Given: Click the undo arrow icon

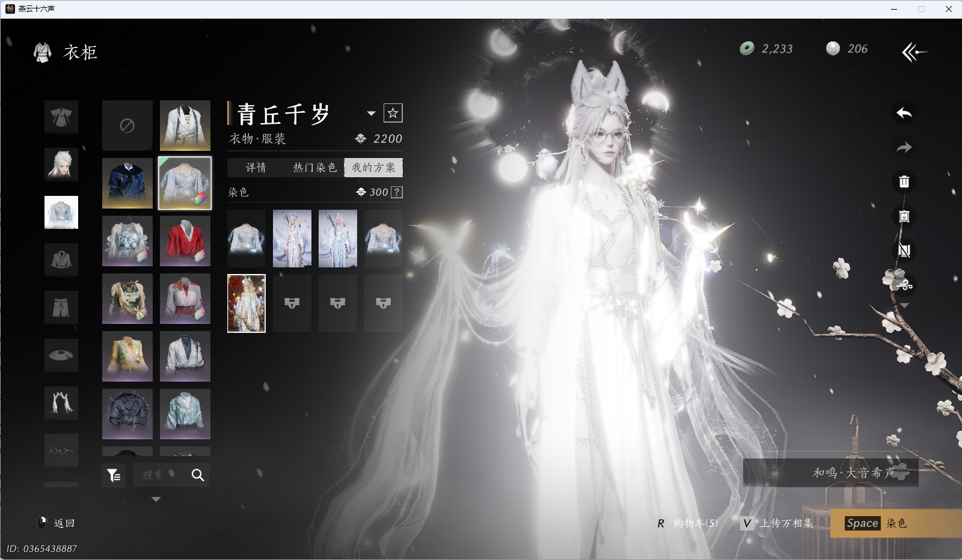Looking at the screenshot, I should [904, 113].
